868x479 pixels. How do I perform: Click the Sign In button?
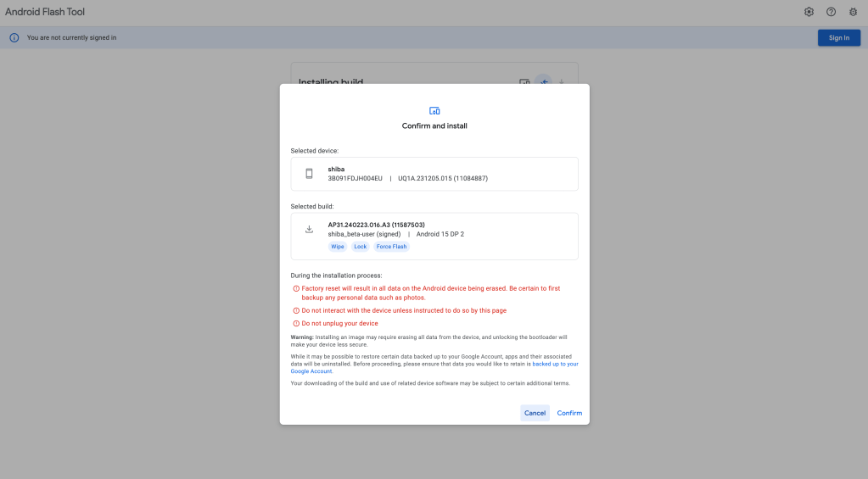(x=838, y=38)
